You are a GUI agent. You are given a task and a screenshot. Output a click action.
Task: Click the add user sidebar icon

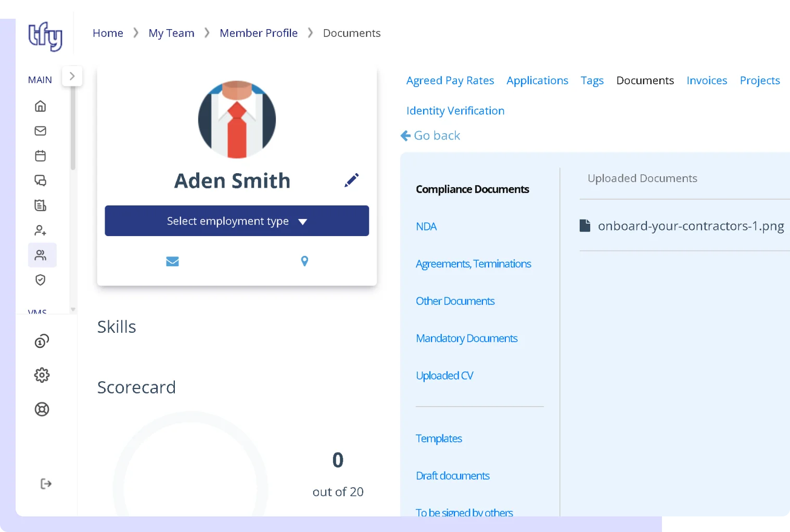tap(40, 230)
